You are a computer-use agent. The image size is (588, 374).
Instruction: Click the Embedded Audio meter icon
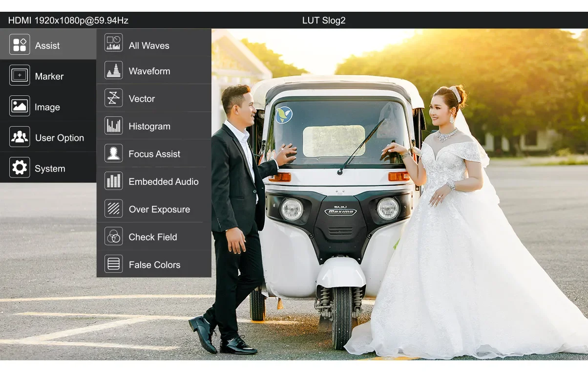click(114, 181)
